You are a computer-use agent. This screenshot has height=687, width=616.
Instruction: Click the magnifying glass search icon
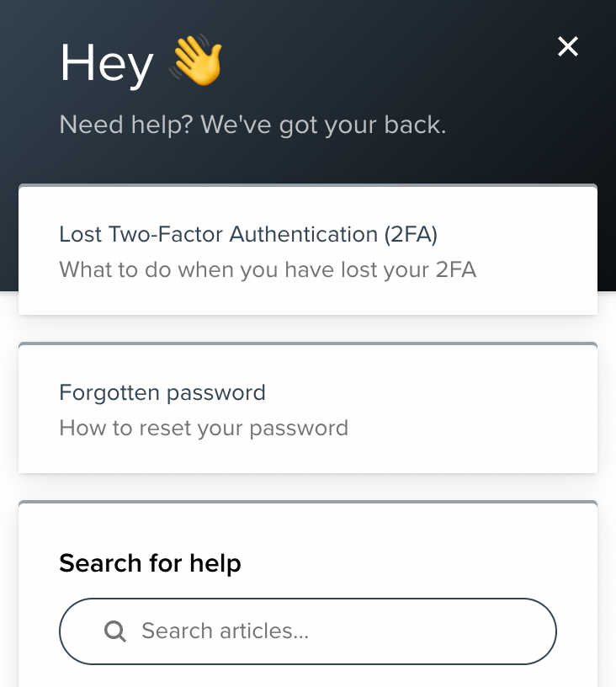point(114,631)
